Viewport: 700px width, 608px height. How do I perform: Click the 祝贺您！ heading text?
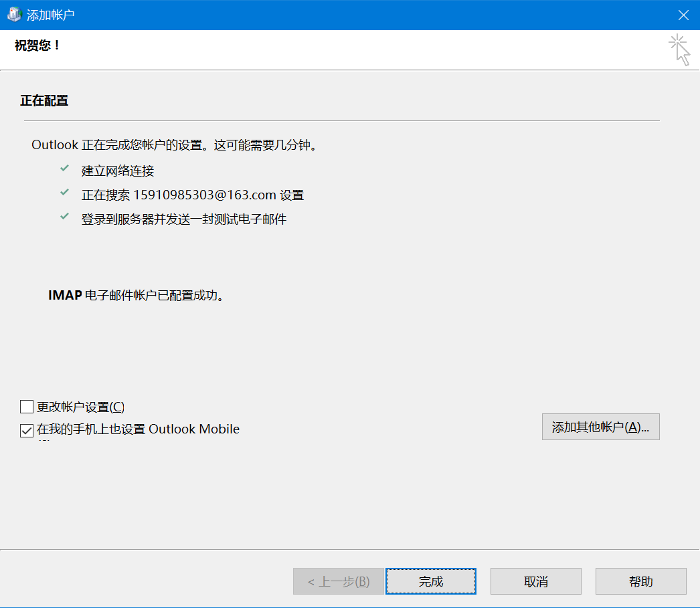coord(37,45)
